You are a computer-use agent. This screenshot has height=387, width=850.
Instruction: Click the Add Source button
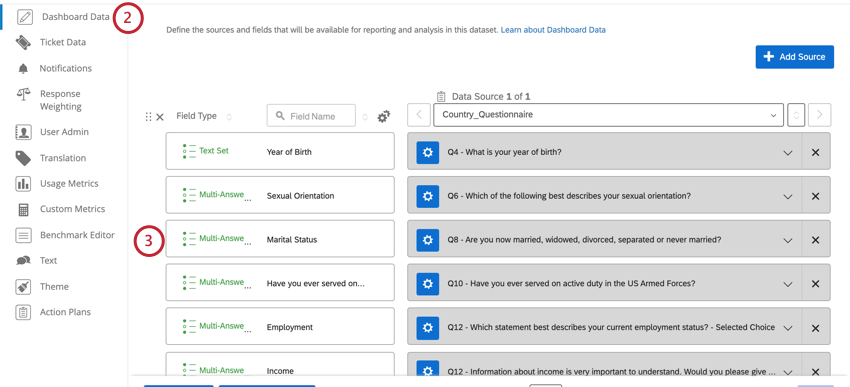[795, 57]
